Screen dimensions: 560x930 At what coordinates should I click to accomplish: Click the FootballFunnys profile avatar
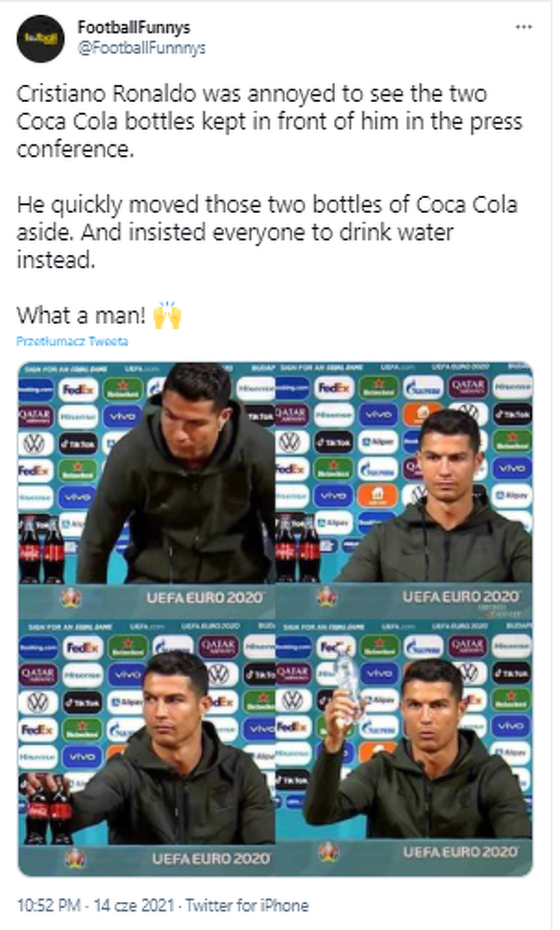click(x=39, y=38)
